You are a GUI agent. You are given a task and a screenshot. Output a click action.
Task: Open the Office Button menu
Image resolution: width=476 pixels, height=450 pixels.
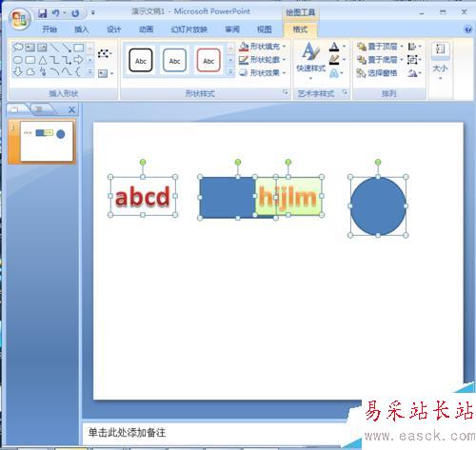pos(20,19)
